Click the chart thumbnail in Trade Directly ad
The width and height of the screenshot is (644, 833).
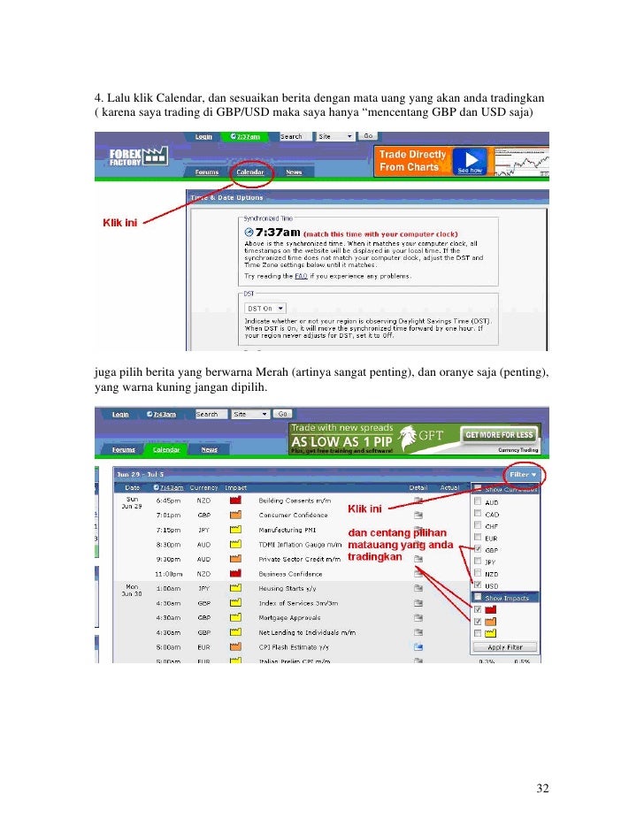point(521,162)
